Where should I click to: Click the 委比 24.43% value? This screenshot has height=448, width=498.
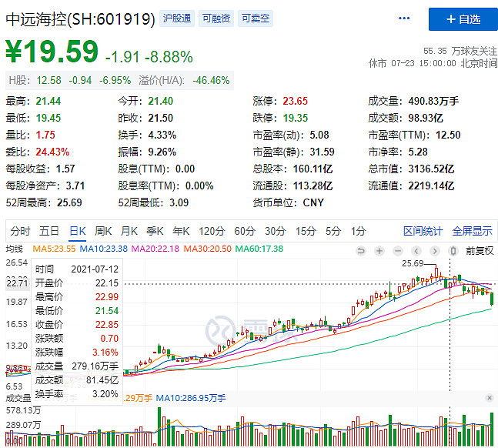[52, 152]
